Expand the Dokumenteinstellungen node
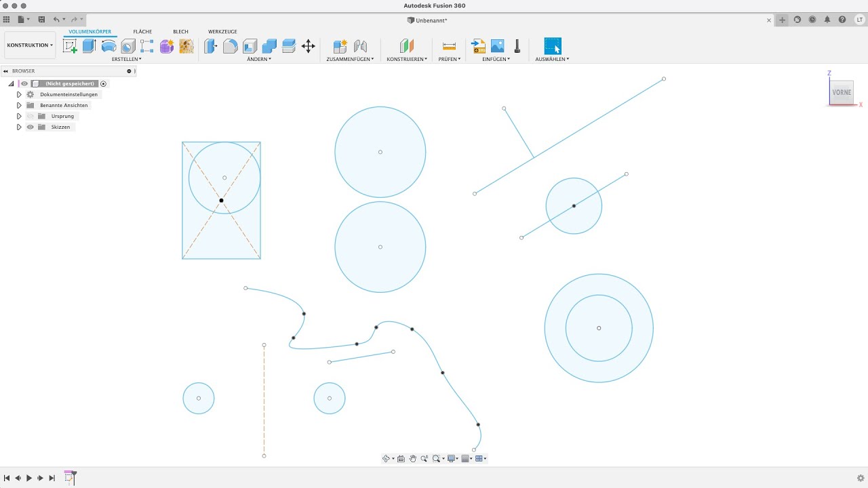868x488 pixels. [x=19, y=94]
